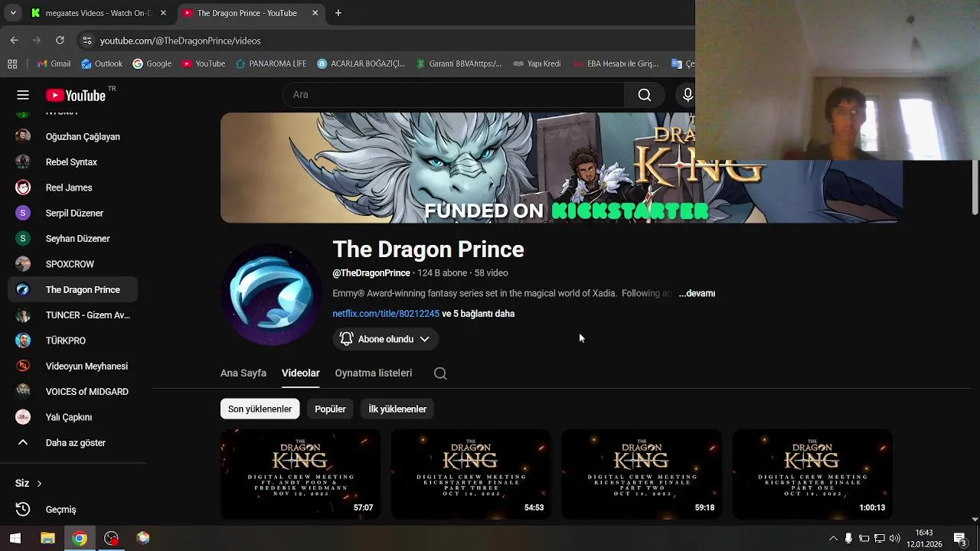Open TÜRKPRO channel avatar
The image size is (980, 551).
(23, 341)
